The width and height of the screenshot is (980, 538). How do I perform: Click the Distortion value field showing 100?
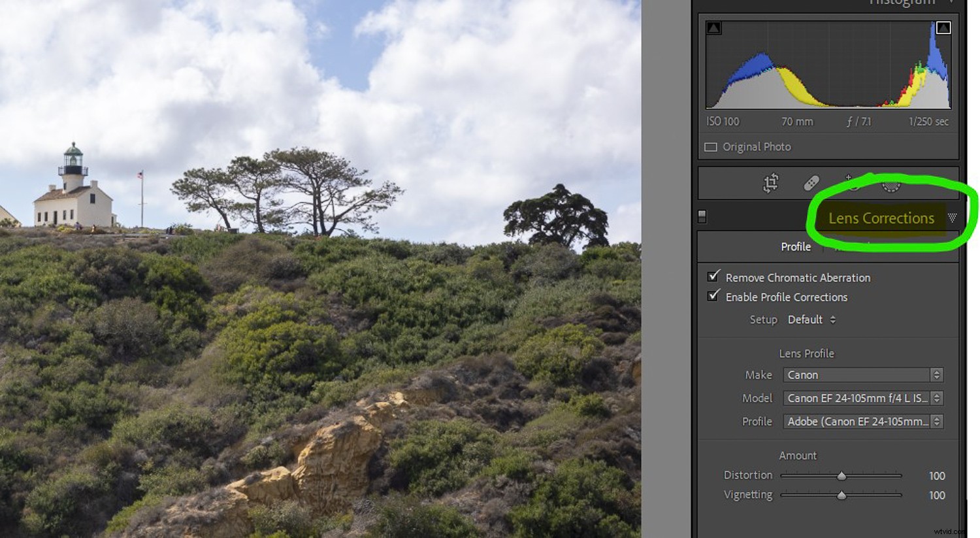tap(936, 476)
